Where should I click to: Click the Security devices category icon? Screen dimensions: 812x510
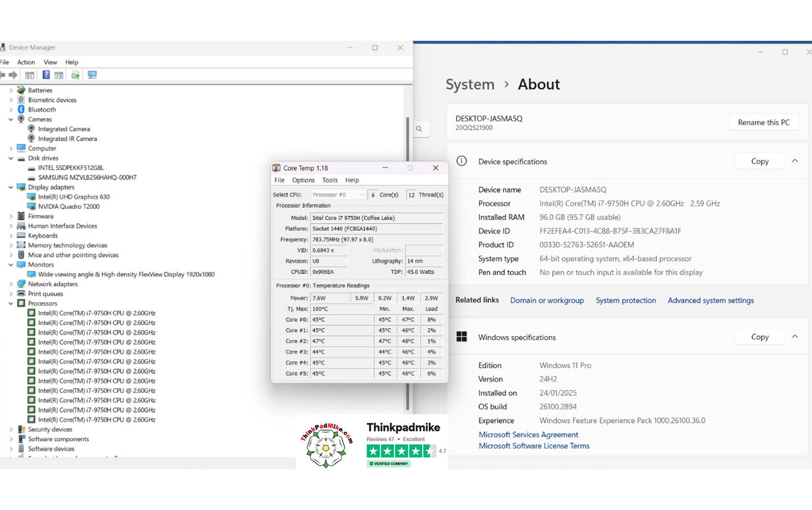[x=21, y=429]
